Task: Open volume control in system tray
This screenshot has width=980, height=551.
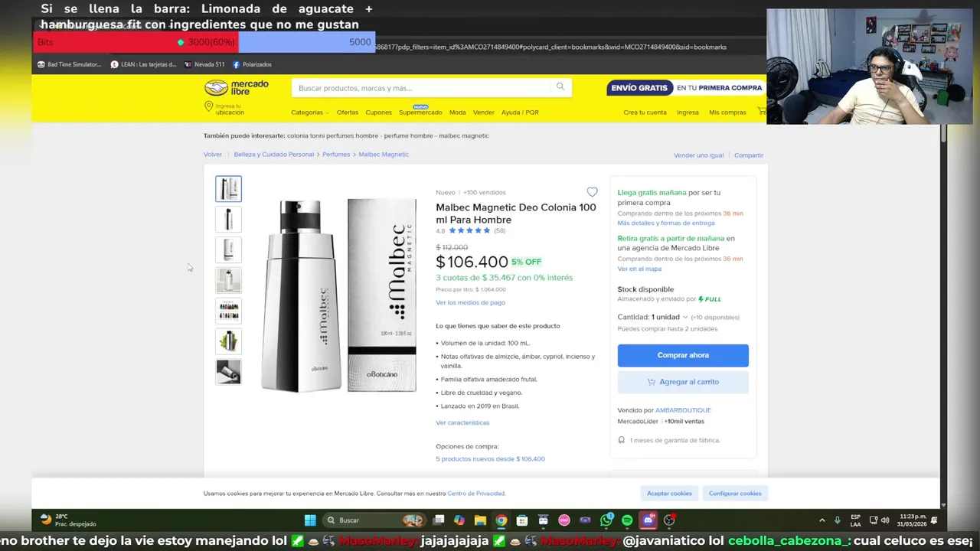Action: click(885, 520)
